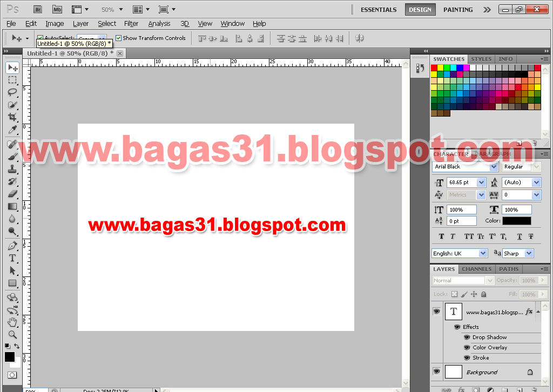Toggle Stroke effect visibility
Viewport: 553px width, 392px height.
point(467,357)
